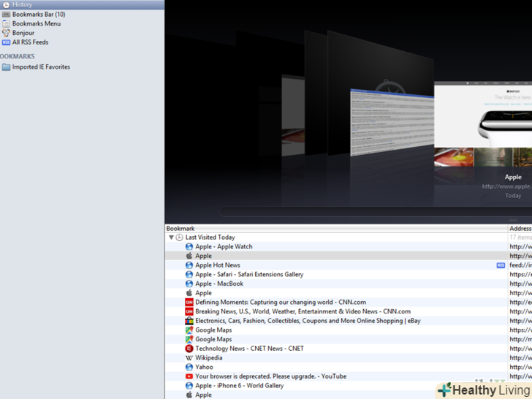
Task: Select Technology News - CNET entry
Action: coord(249,349)
